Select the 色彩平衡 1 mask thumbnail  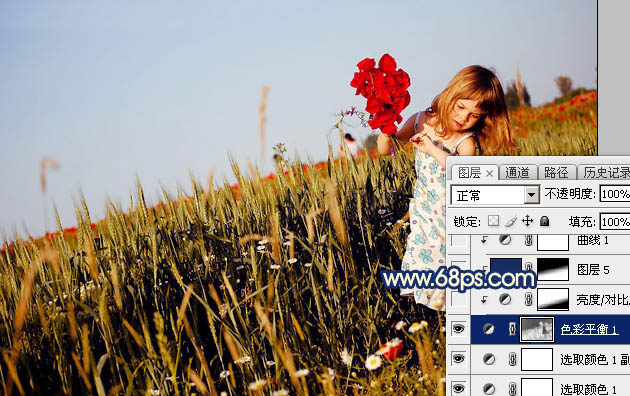536,329
